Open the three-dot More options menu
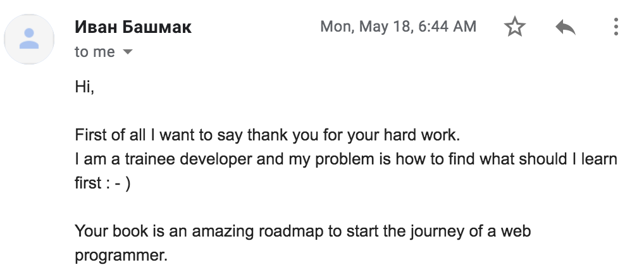Screen dimensions: 644x272 616,27
